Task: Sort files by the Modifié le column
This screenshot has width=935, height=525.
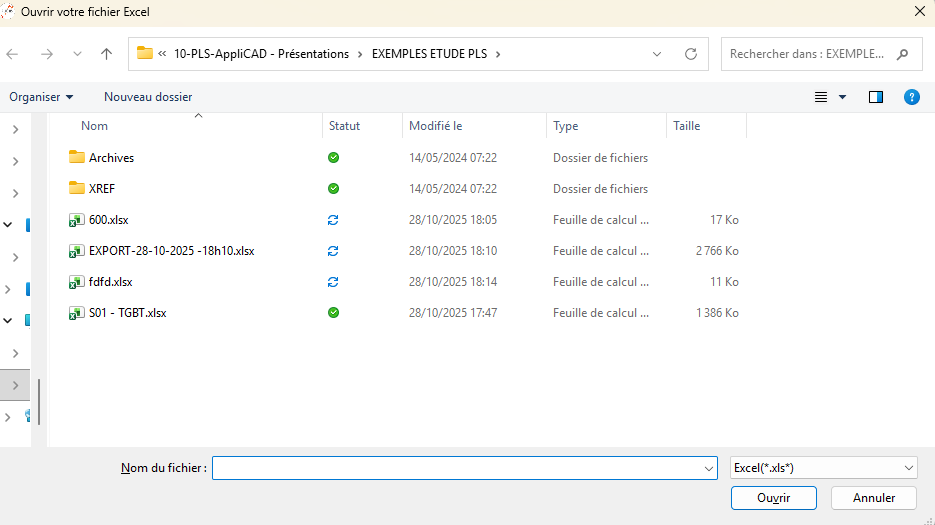Action: (x=435, y=126)
